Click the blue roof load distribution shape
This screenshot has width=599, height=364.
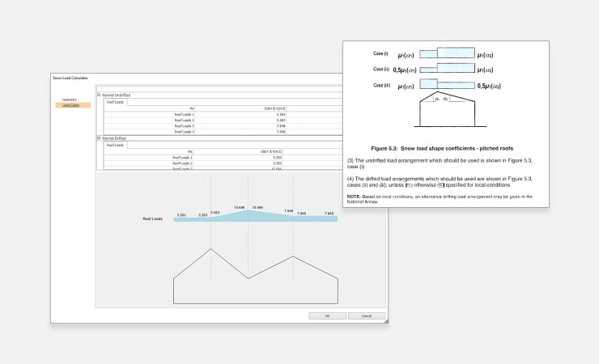(x=256, y=216)
